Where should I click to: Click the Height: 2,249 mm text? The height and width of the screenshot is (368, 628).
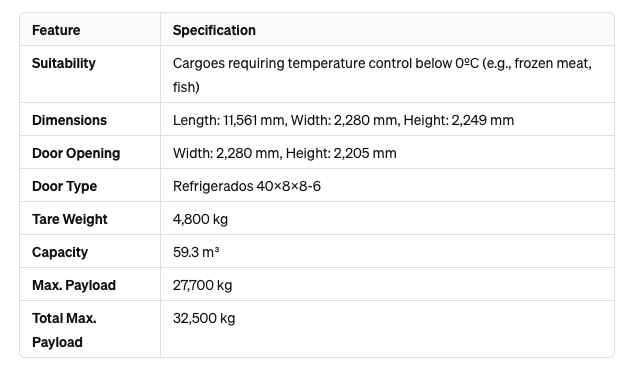click(x=459, y=120)
